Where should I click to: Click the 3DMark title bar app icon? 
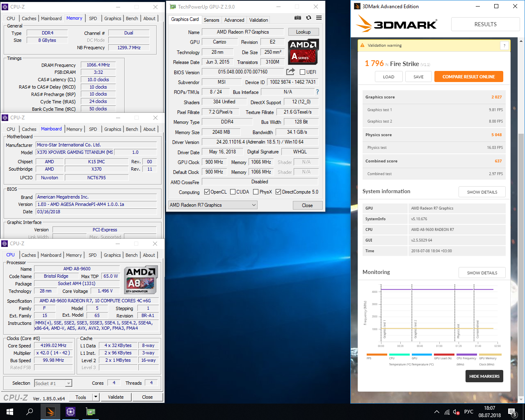pos(357,6)
